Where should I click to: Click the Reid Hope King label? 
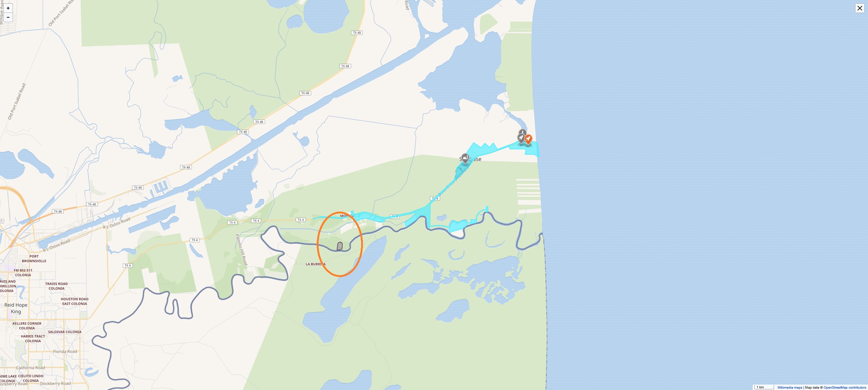(x=16, y=308)
